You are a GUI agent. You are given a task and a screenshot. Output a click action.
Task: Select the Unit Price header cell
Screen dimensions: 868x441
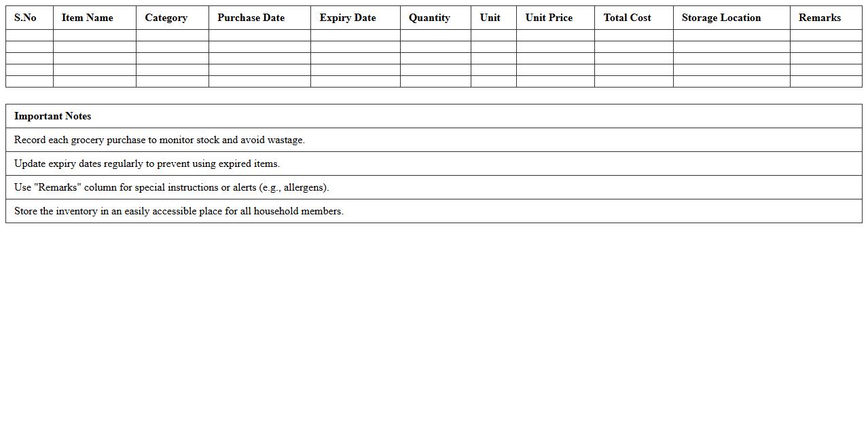pos(548,18)
